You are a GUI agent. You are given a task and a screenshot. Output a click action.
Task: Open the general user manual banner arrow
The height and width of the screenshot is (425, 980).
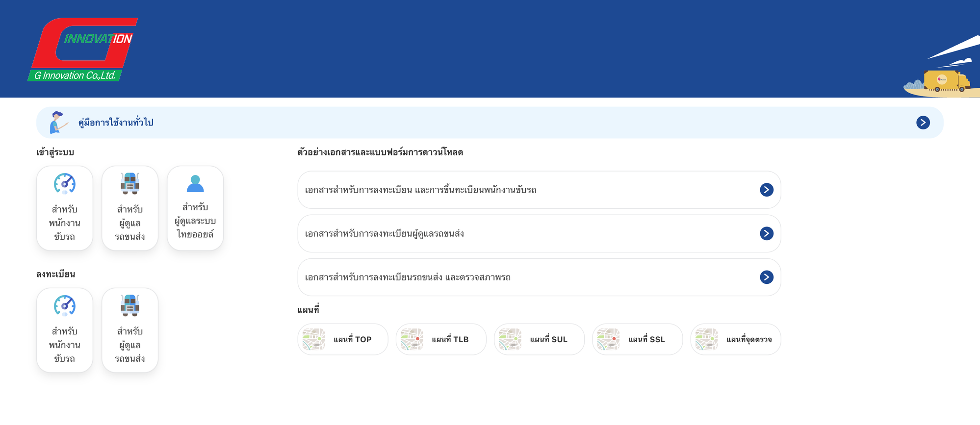[x=923, y=123]
